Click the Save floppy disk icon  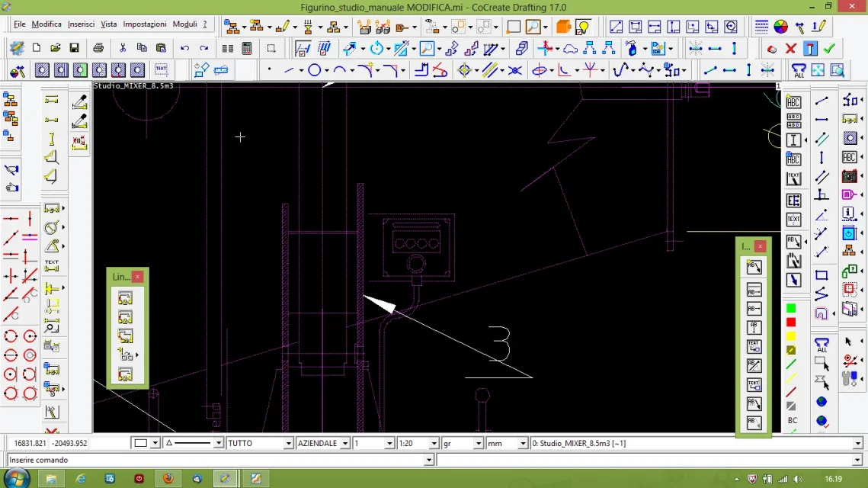74,48
